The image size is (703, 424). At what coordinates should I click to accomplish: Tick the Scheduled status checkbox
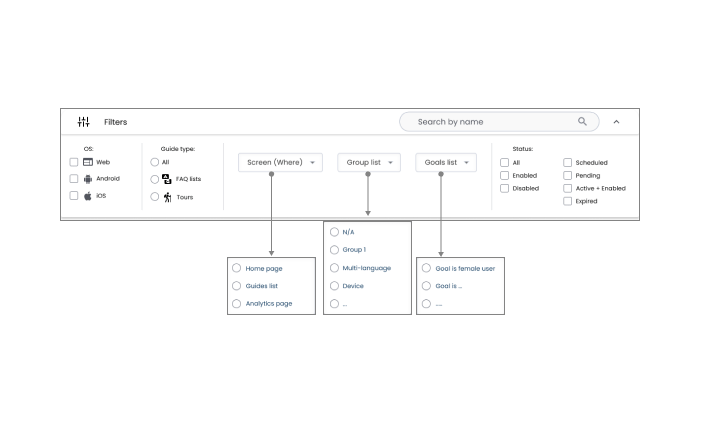tap(568, 162)
